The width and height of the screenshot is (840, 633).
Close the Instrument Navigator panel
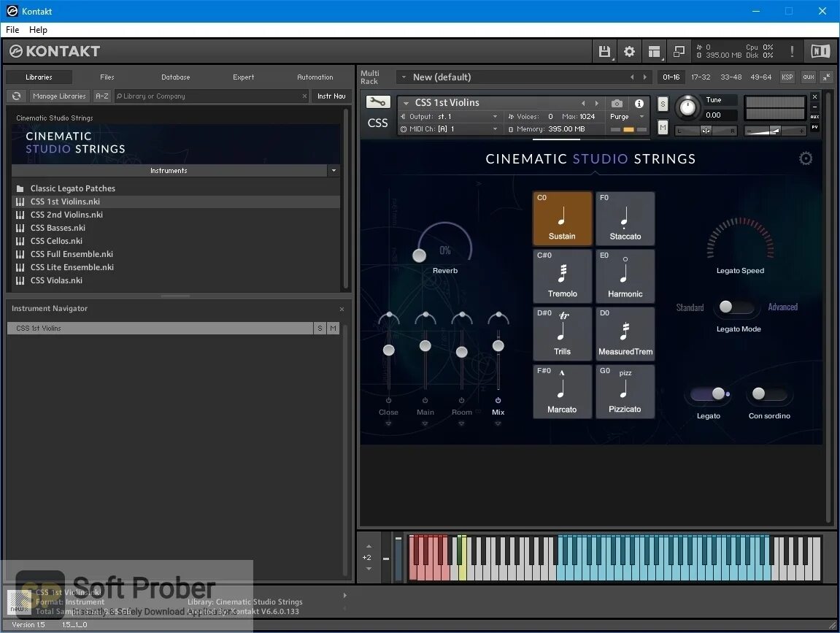click(x=342, y=310)
